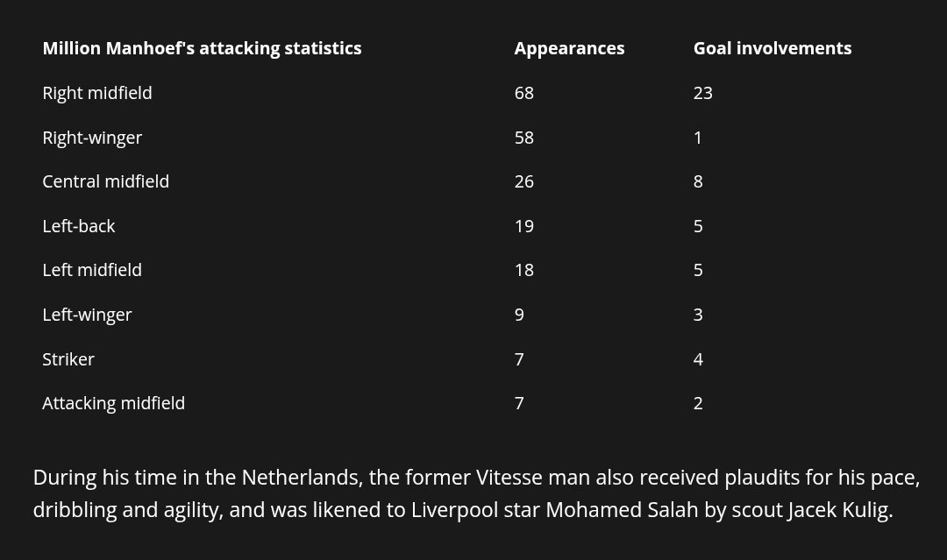Select the Left-winger row label
Screen dimensions: 947x560
(87, 315)
